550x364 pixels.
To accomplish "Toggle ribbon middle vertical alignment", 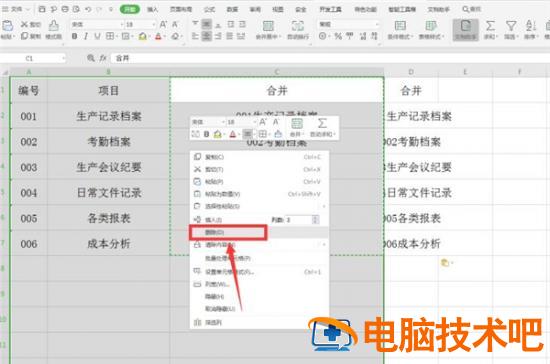I will click(207, 24).
